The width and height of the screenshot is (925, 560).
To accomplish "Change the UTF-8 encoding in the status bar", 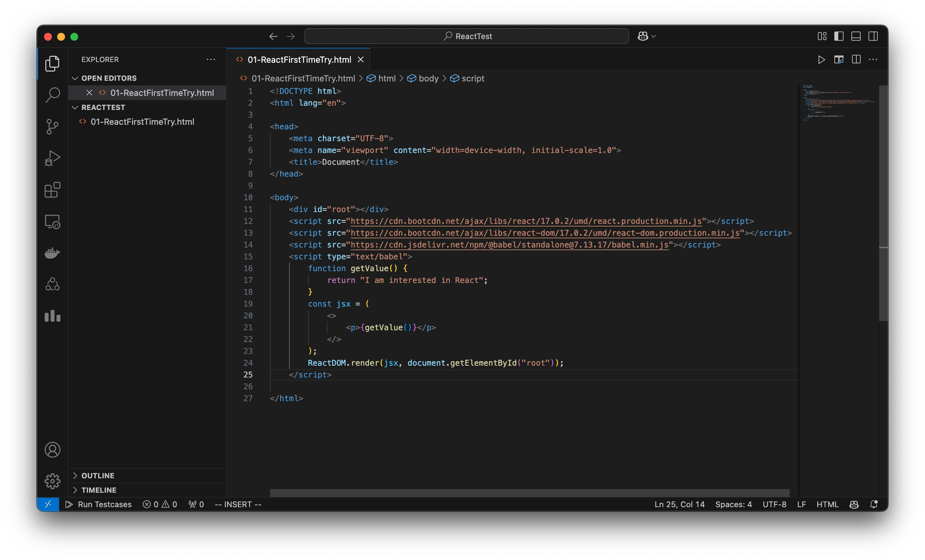I will tap(774, 504).
